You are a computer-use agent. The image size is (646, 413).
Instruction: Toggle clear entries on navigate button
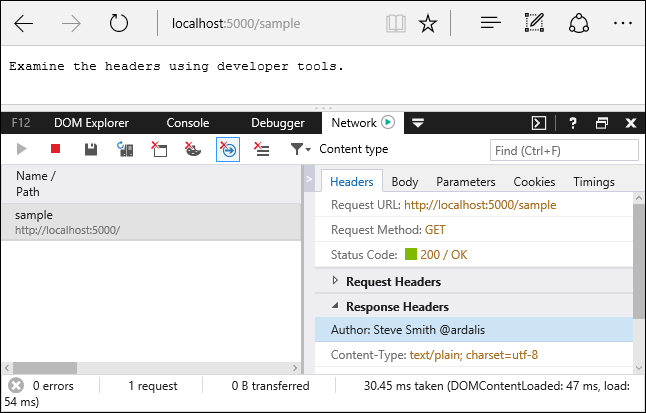(x=227, y=149)
